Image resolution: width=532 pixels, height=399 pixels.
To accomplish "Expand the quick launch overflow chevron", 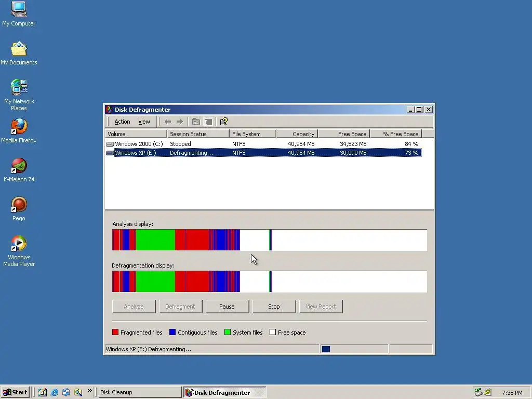I will (x=89, y=391).
